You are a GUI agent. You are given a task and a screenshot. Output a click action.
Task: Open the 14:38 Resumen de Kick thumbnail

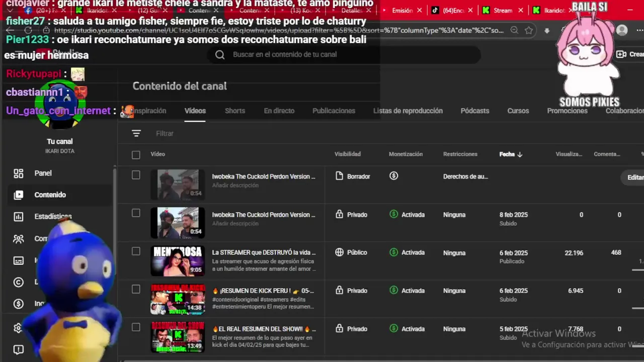point(178,299)
